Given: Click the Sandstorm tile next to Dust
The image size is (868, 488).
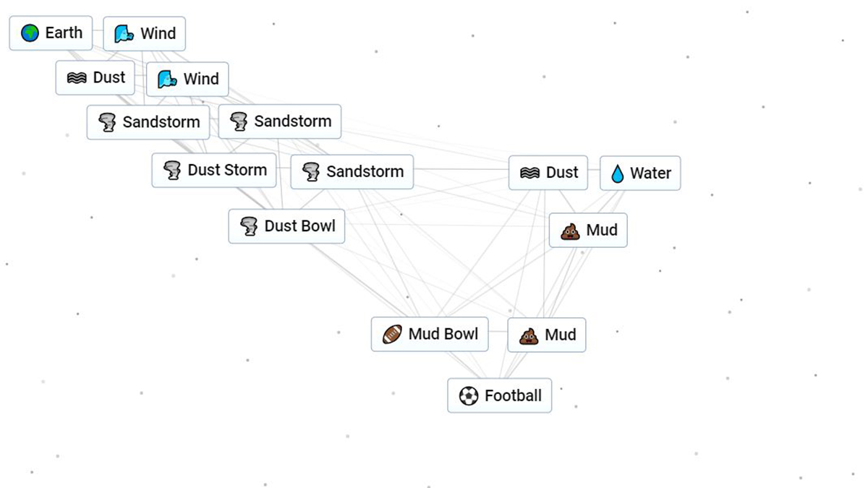Looking at the screenshot, I should click(x=352, y=171).
